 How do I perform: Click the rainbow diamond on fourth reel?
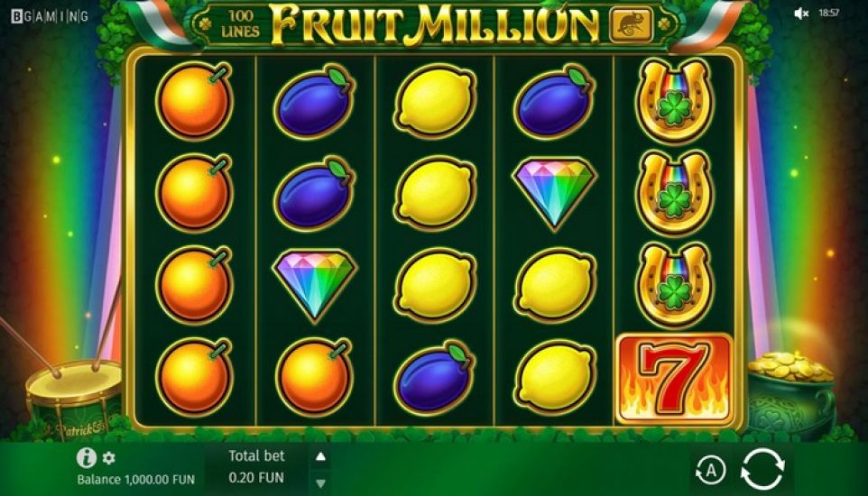(555, 193)
